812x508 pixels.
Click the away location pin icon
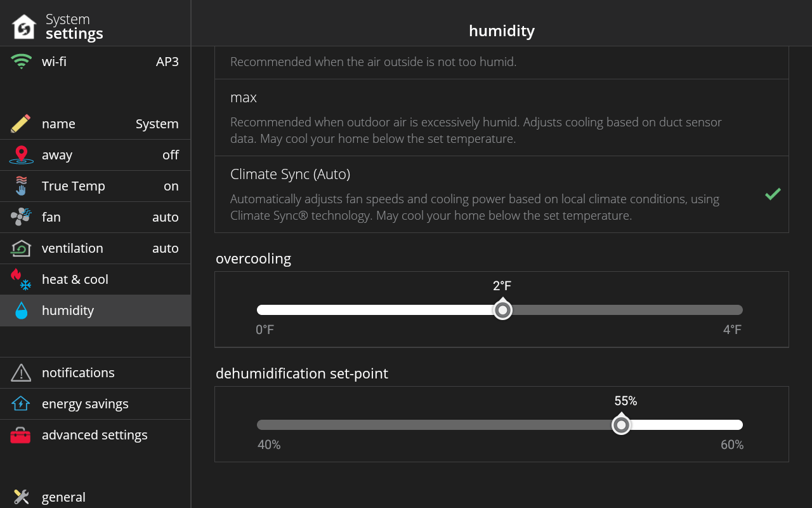[21, 154]
